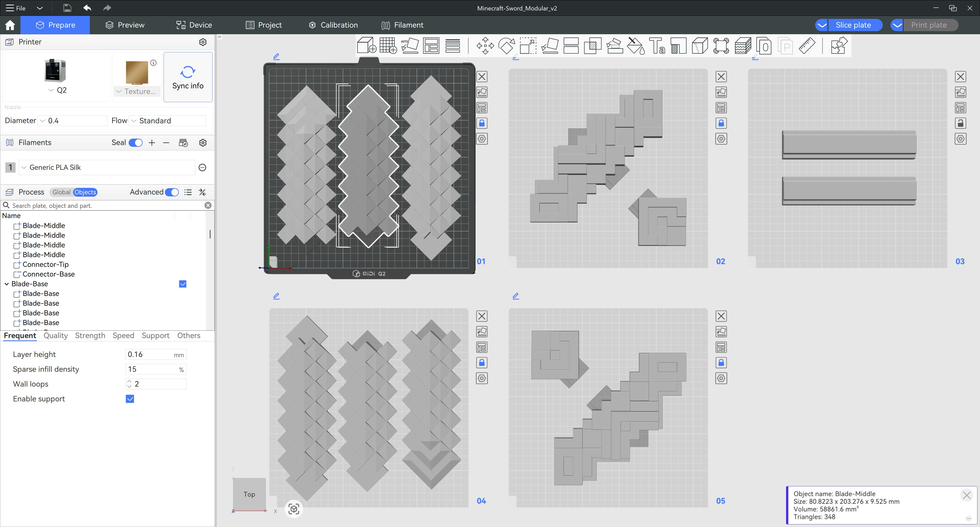Go to the Home screen

coord(10,25)
